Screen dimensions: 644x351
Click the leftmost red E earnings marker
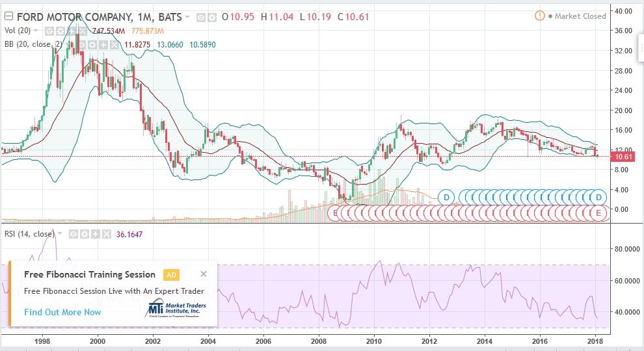[335, 213]
